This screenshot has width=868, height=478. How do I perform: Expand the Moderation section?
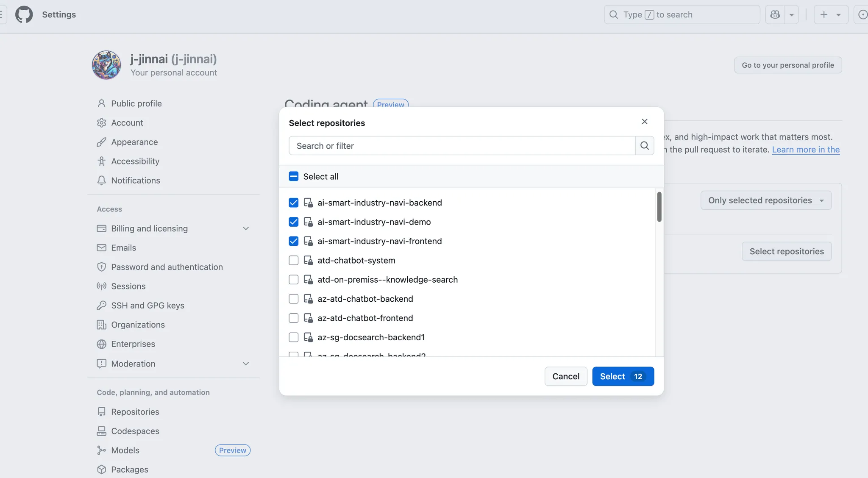(x=246, y=363)
